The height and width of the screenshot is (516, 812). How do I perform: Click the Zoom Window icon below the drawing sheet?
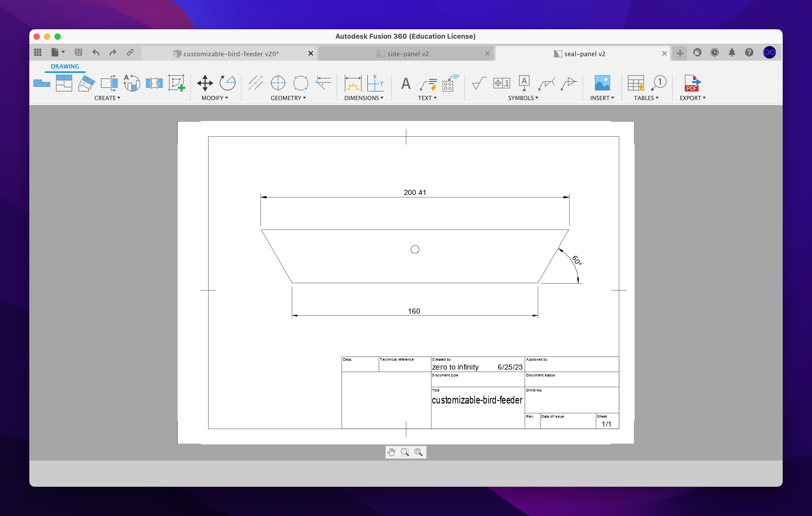click(405, 452)
